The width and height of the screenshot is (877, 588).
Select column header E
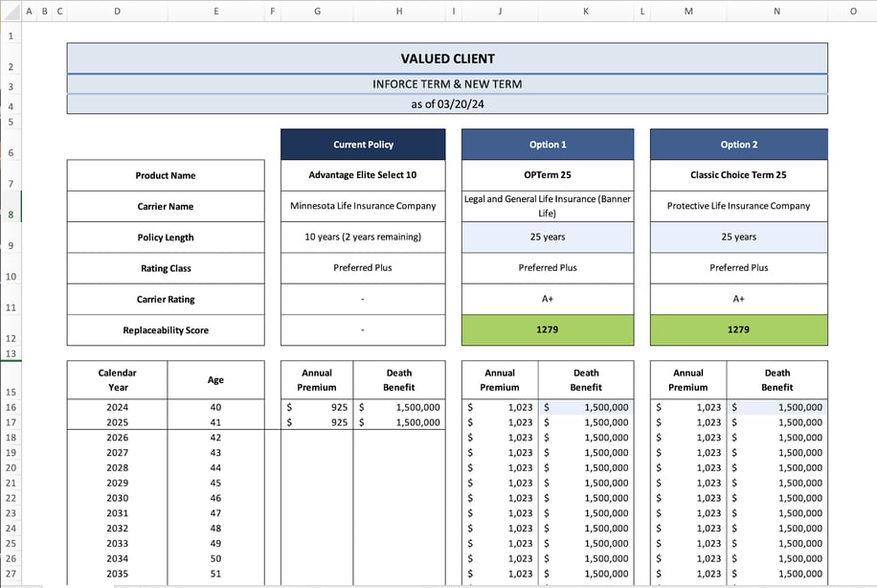coord(215,11)
